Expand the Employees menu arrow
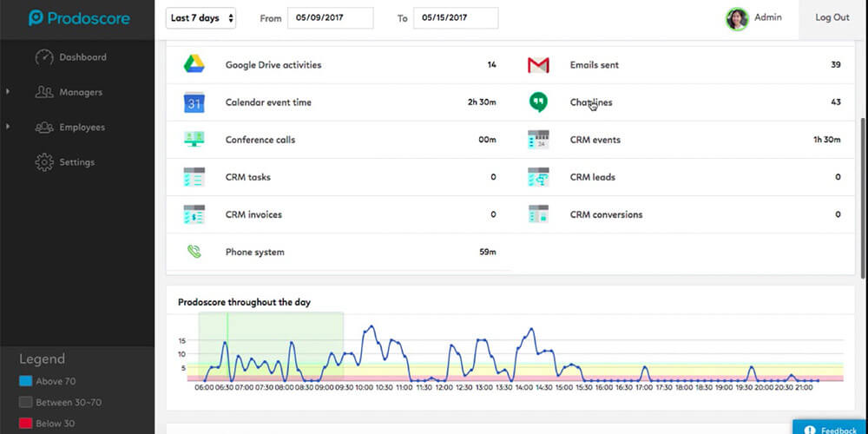Image resolution: width=868 pixels, height=434 pixels. (x=8, y=127)
